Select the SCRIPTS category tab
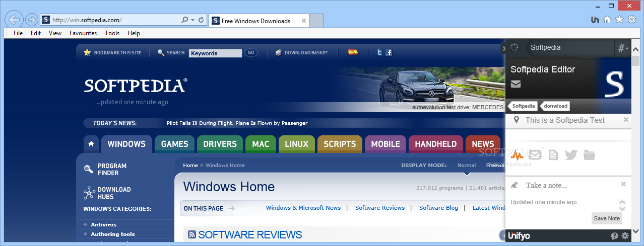Screen dimensions: 644x246 click(x=340, y=144)
